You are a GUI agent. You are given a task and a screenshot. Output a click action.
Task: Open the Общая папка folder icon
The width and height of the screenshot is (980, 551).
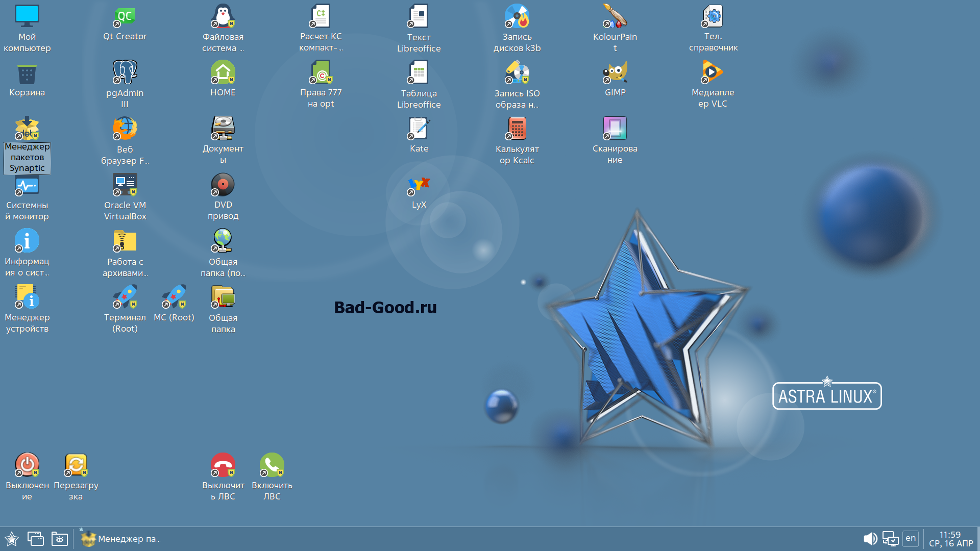click(x=223, y=297)
